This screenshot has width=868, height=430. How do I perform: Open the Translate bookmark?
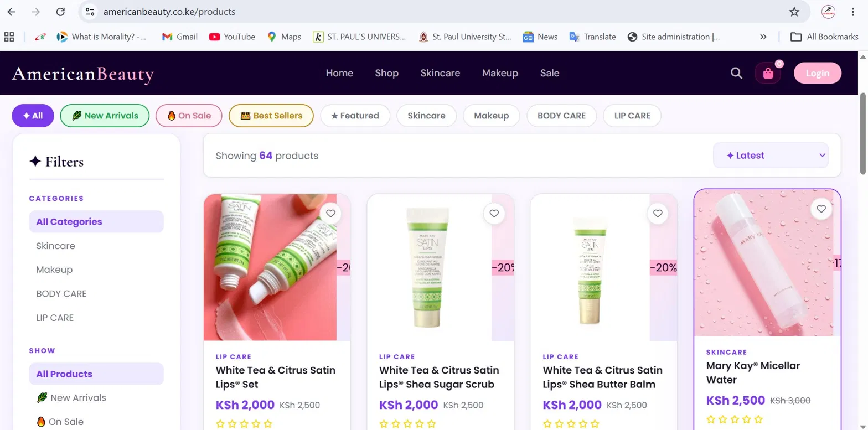[x=592, y=37]
